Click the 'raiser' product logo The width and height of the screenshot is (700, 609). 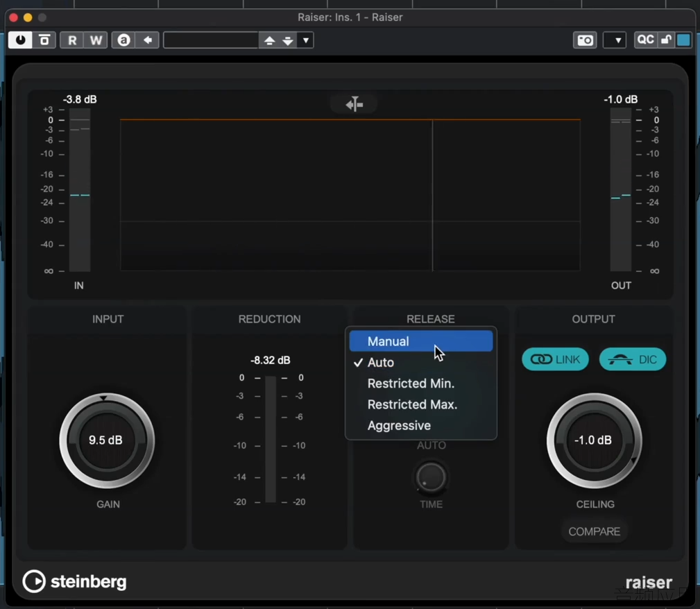click(649, 582)
